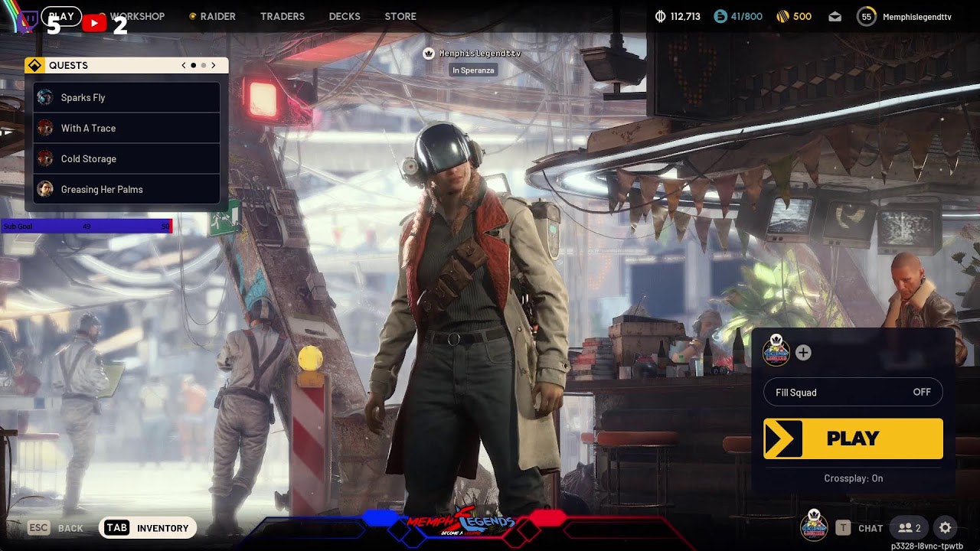980x551 pixels.
Task: Toggle Fill Squad off switch
Action: pyautogui.click(x=853, y=393)
